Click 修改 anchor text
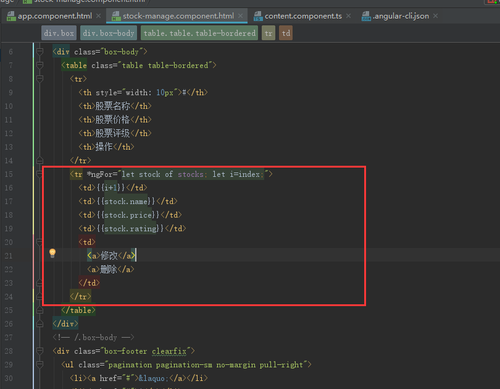The height and width of the screenshot is (389, 500). (x=109, y=256)
